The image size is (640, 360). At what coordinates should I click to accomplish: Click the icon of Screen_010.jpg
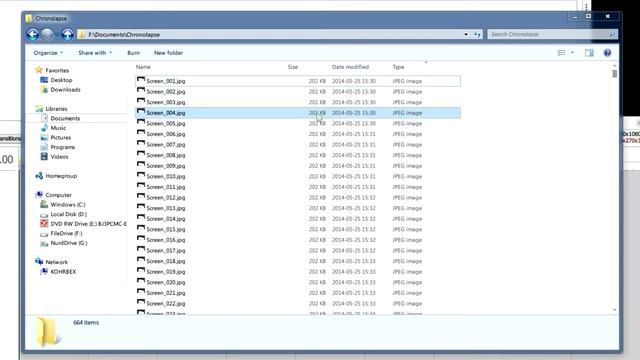tap(141, 176)
